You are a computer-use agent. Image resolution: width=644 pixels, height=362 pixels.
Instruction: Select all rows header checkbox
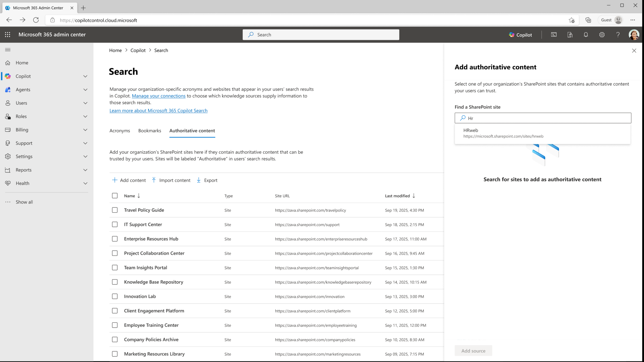click(115, 196)
